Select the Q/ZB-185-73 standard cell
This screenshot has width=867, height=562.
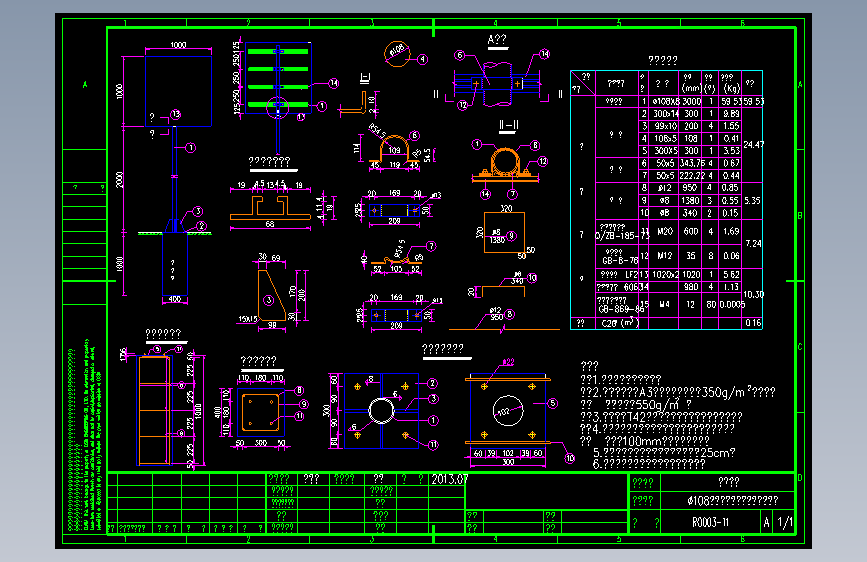coord(622,236)
